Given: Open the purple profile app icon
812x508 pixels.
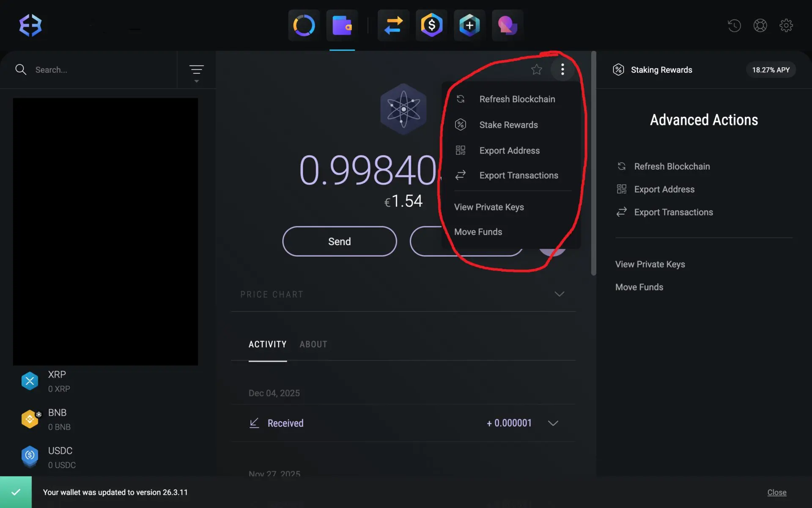Looking at the screenshot, I should [x=507, y=25].
